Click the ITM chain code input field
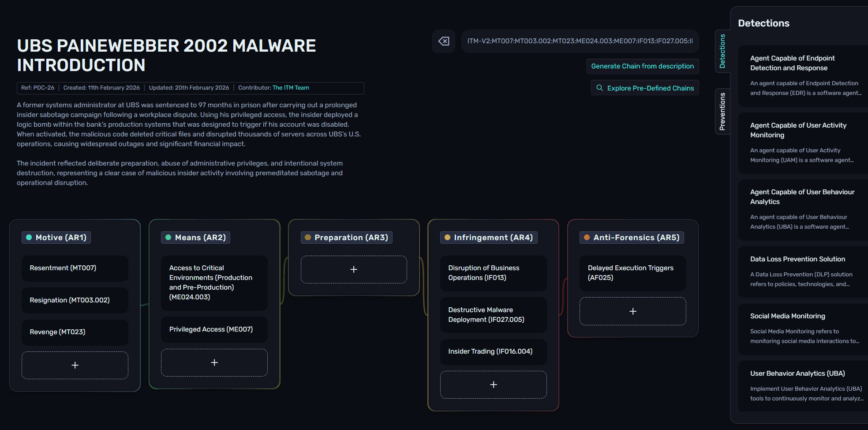Image resolution: width=868 pixels, height=430 pixels. point(580,41)
